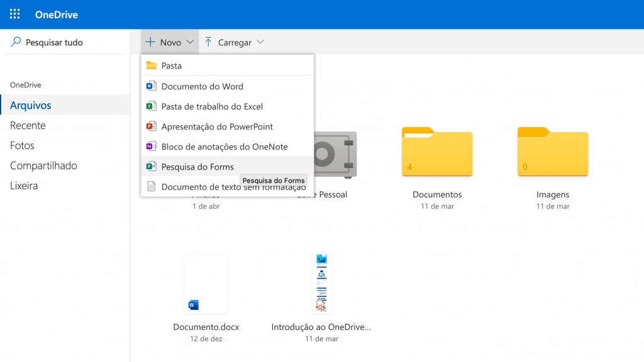Click the OneDrive header title

coord(56,14)
